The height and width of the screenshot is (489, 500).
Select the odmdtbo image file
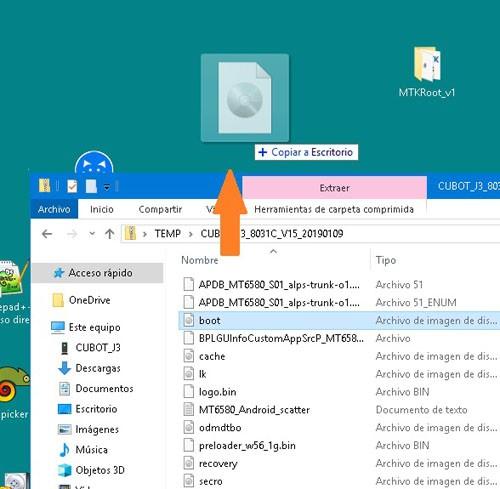[x=220, y=428]
